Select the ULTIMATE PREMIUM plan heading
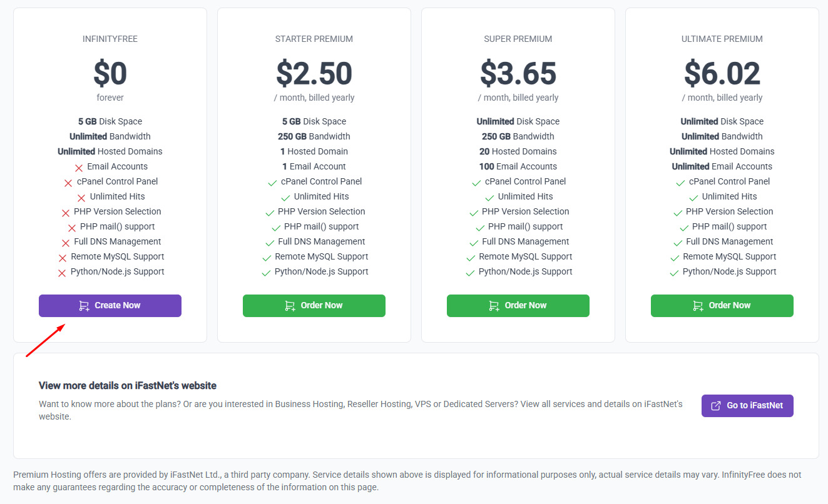Image resolution: width=828 pixels, height=504 pixels. pyautogui.click(x=722, y=39)
